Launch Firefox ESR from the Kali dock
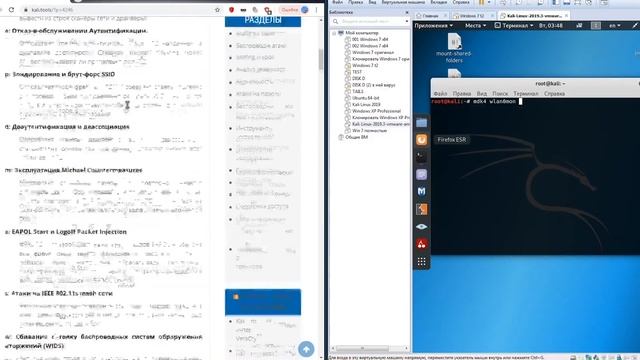640x360 pixels. pyautogui.click(x=422, y=140)
